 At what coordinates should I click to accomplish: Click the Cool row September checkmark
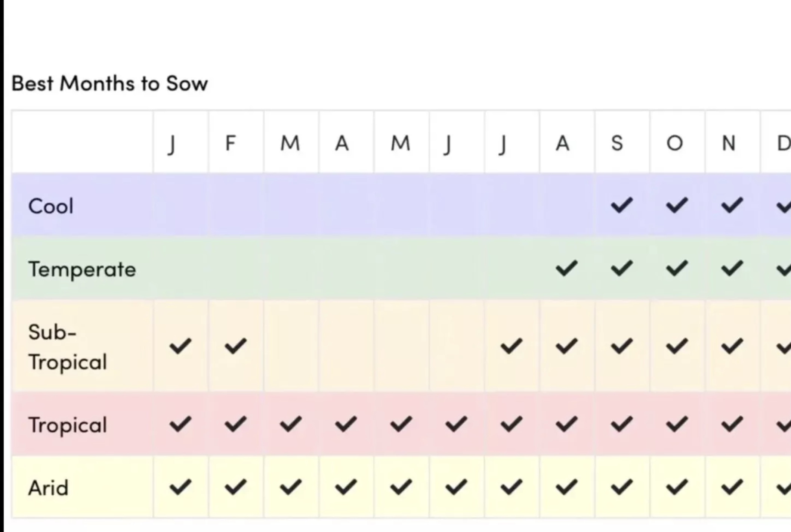[x=622, y=205]
